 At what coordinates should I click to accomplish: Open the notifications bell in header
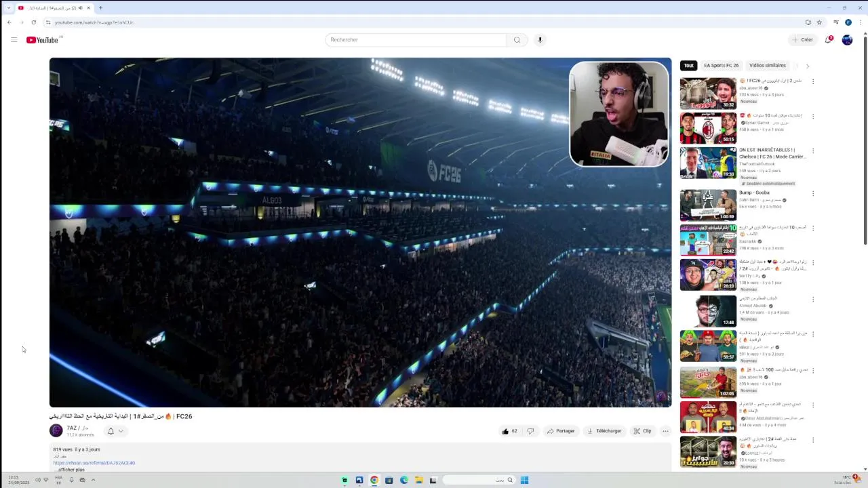(828, 40)
